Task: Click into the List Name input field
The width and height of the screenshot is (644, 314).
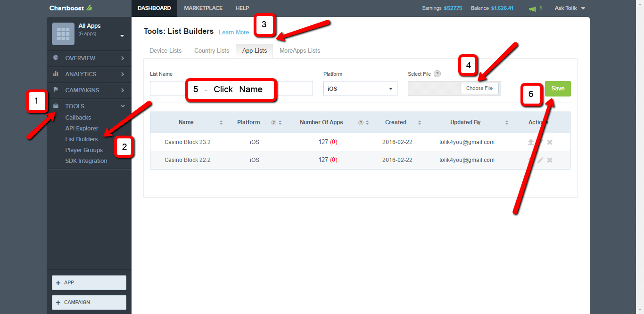Action: [x=231, y=89]
